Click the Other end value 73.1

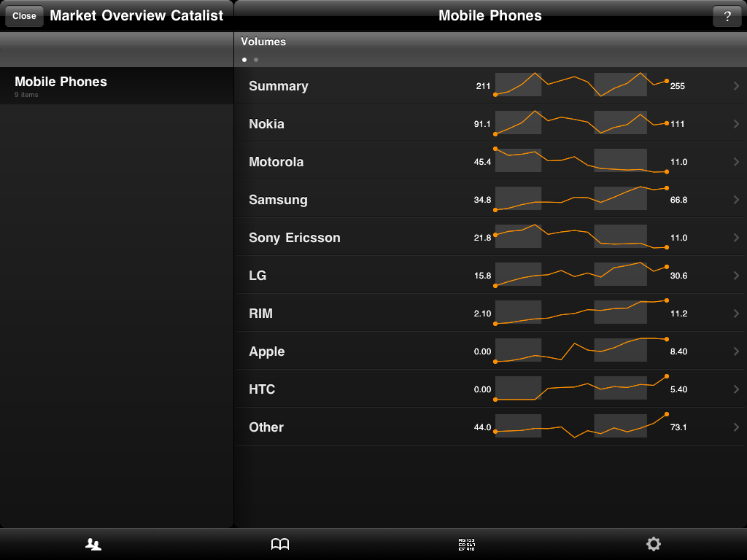678,427
